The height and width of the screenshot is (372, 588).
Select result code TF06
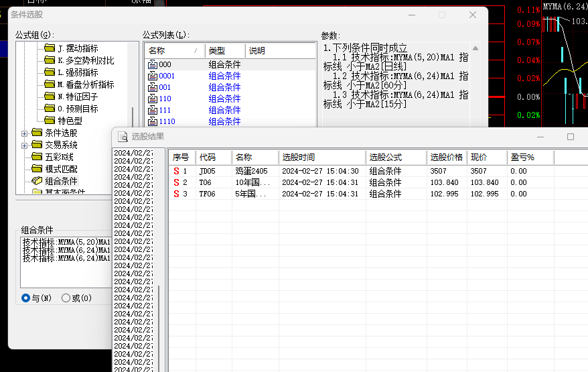[x=208, y=194]
